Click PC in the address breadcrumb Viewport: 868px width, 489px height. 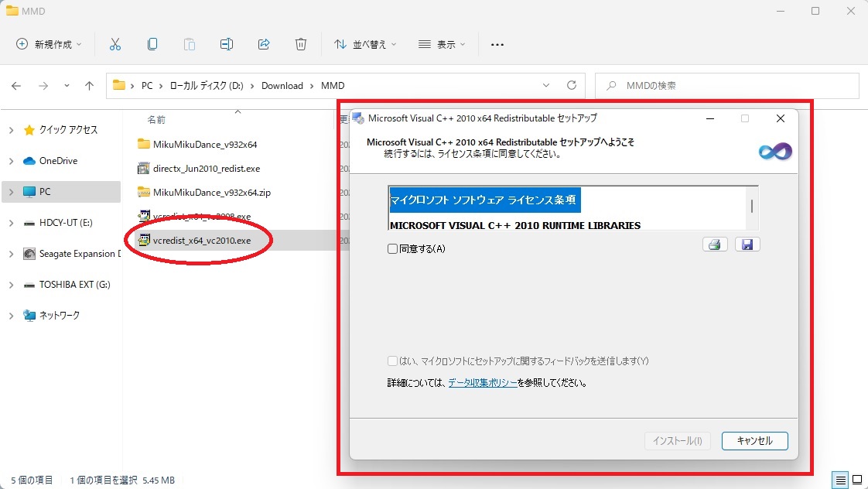[147, 86]
